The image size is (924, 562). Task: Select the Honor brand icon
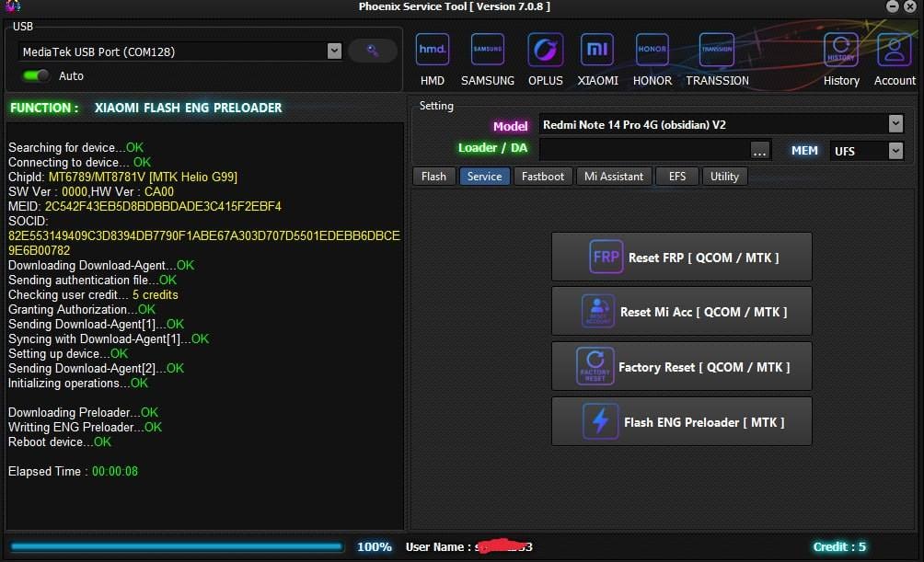[x=653, y=50]
